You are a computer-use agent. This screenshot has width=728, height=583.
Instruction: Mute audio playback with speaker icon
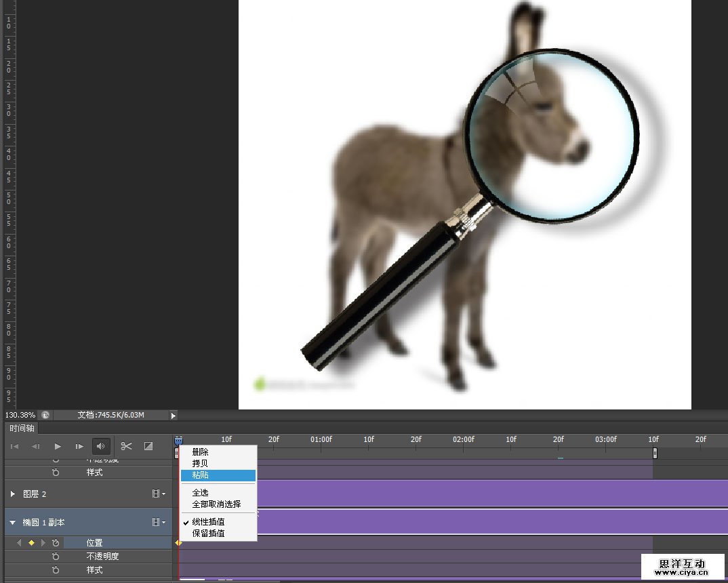pos(101,446)
